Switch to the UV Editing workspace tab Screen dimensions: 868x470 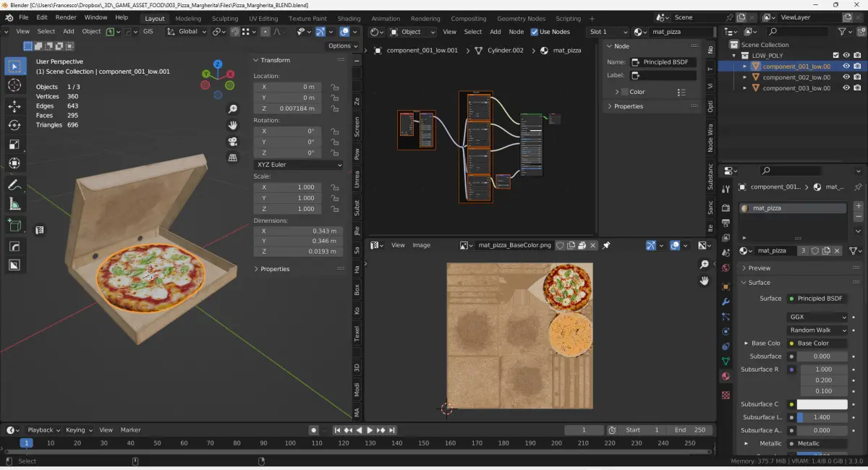click(x=263, y=18)
